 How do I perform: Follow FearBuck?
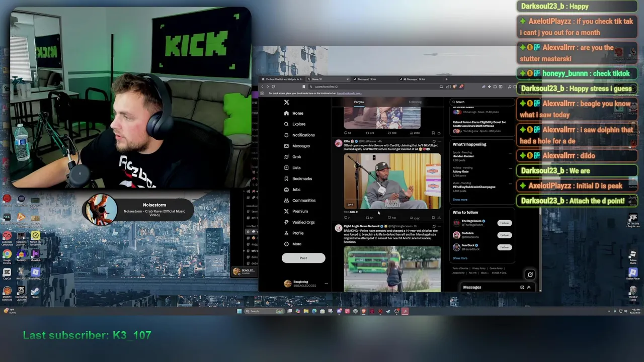point(505,247)
